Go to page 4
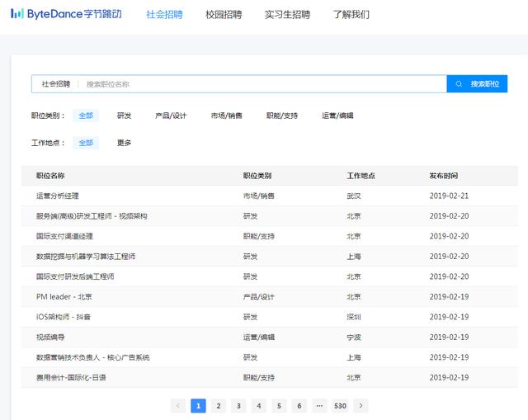 click(259, 405)
